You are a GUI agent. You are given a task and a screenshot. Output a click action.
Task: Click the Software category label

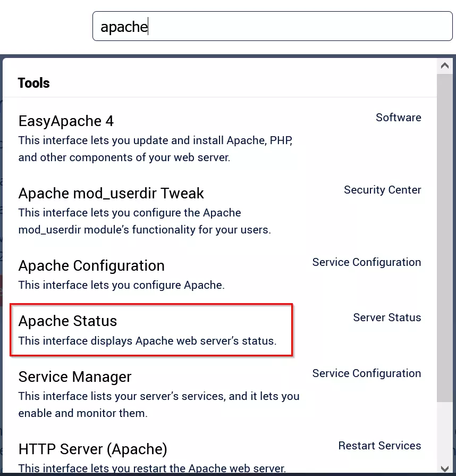pyautogui.click(x=399, y=118)
